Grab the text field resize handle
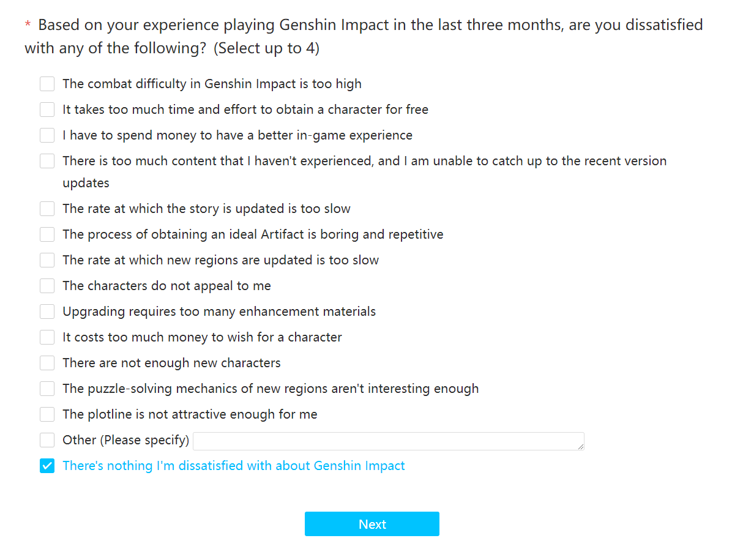The width and height of the screenshot is (732, 560). [581, 447]
